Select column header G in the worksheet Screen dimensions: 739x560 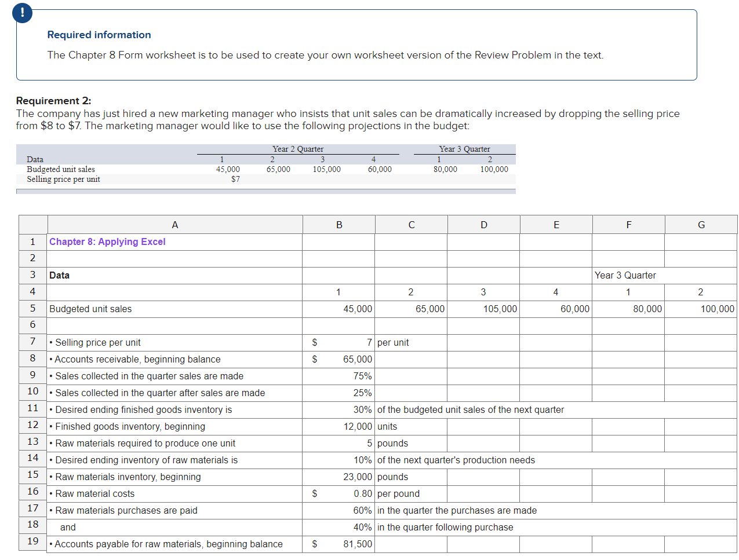pyautogui.click(x=701, y=225)
